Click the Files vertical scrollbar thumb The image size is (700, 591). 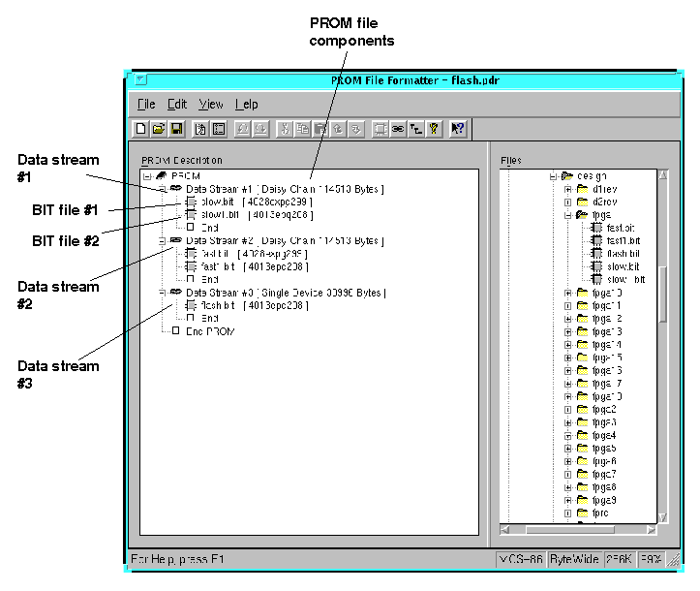(663, 294)
